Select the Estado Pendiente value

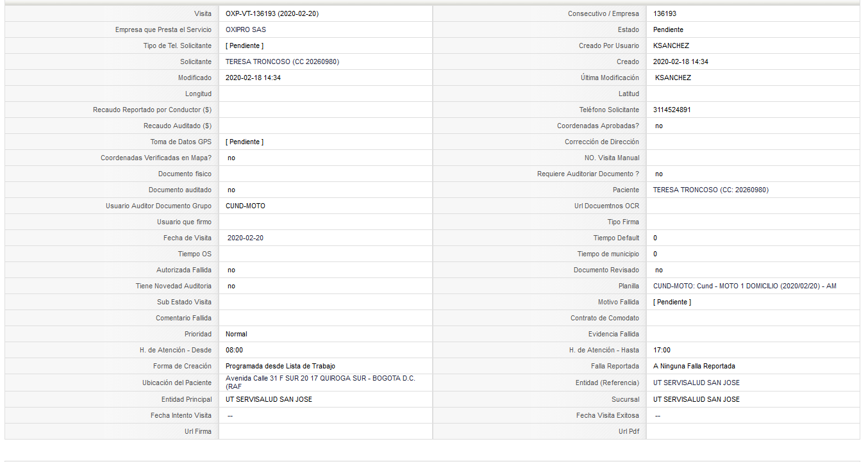668,29
